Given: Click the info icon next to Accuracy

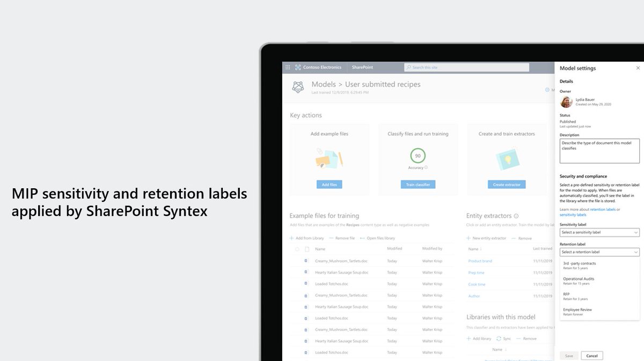Looking at the screenshot, I should [x=426, y=168].
